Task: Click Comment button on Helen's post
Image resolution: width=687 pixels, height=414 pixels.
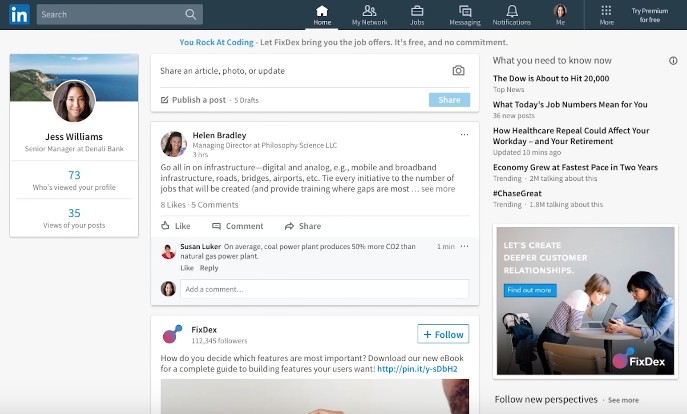Action: (x=238, y=226)
